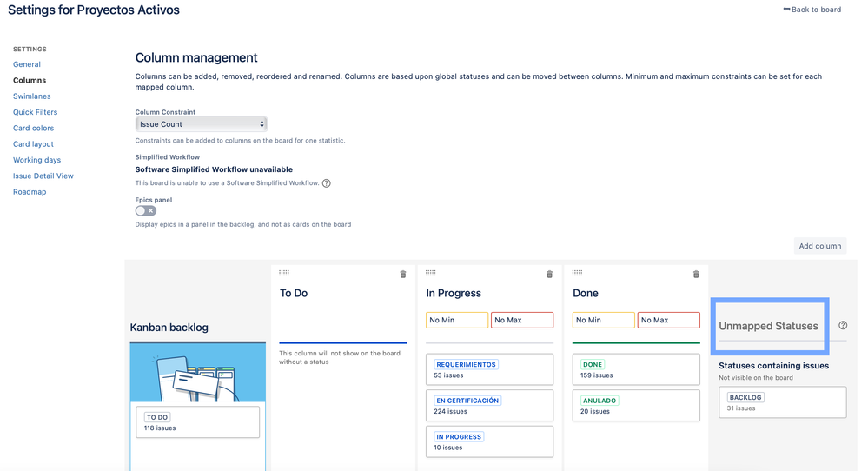
Task: Select the TO DO status card
Action: 197,422
